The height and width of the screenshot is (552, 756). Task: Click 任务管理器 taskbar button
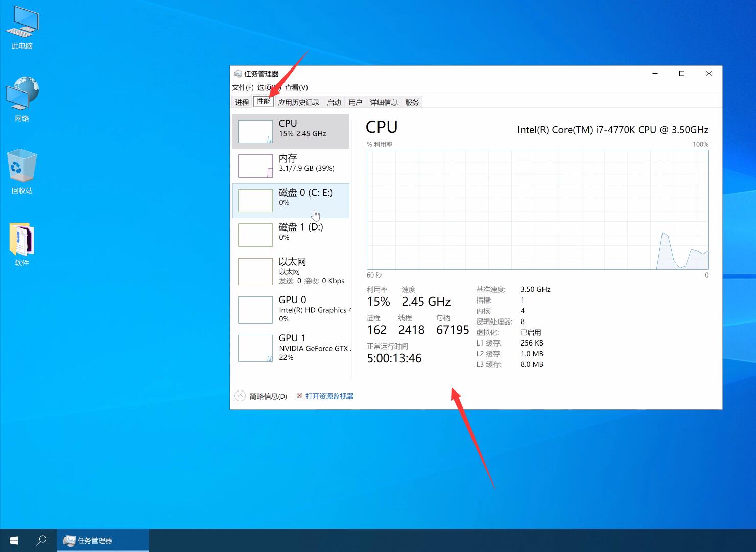(103, 540)
